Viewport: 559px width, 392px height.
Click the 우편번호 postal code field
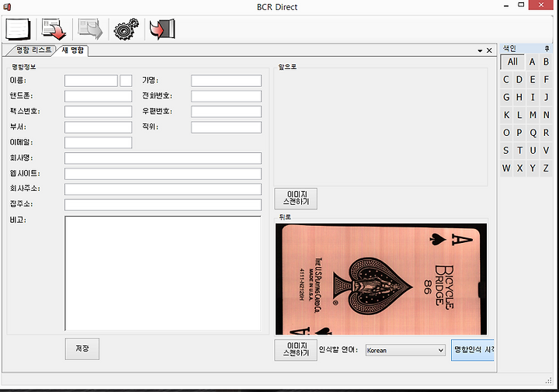point(226,112)
